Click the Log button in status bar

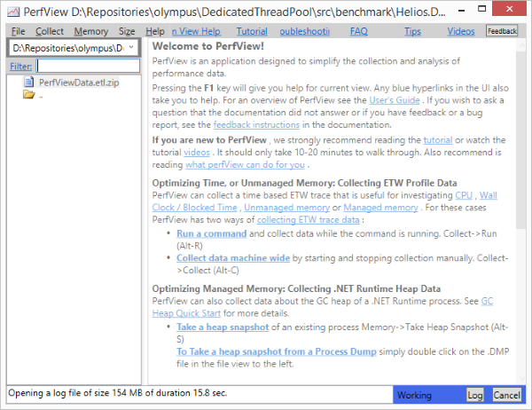click(474, 395)
